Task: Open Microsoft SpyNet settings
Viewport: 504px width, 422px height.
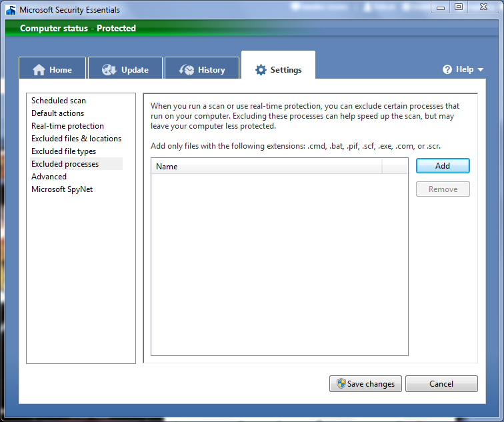Action: click(x=62, y=189)
